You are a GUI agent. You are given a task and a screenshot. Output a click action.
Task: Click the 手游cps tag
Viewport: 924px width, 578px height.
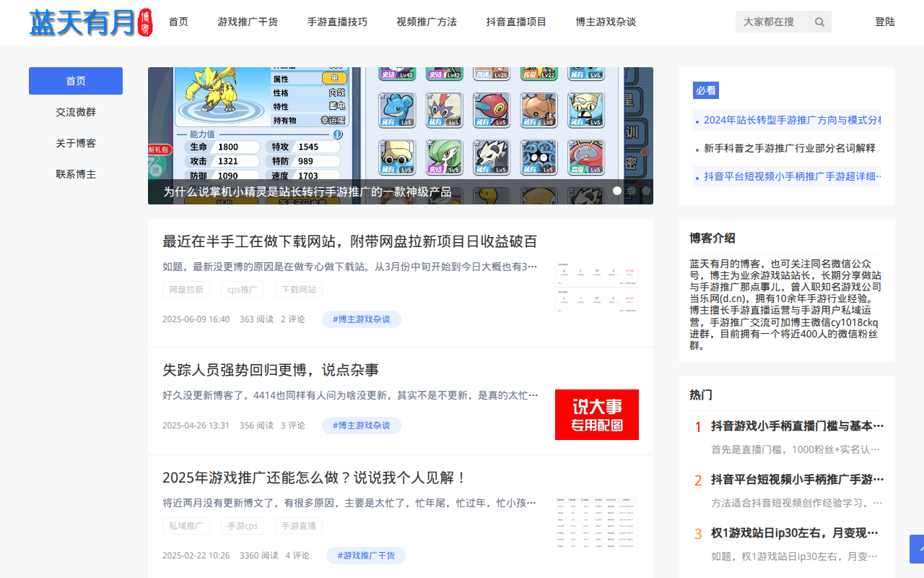tap(243, 526)
